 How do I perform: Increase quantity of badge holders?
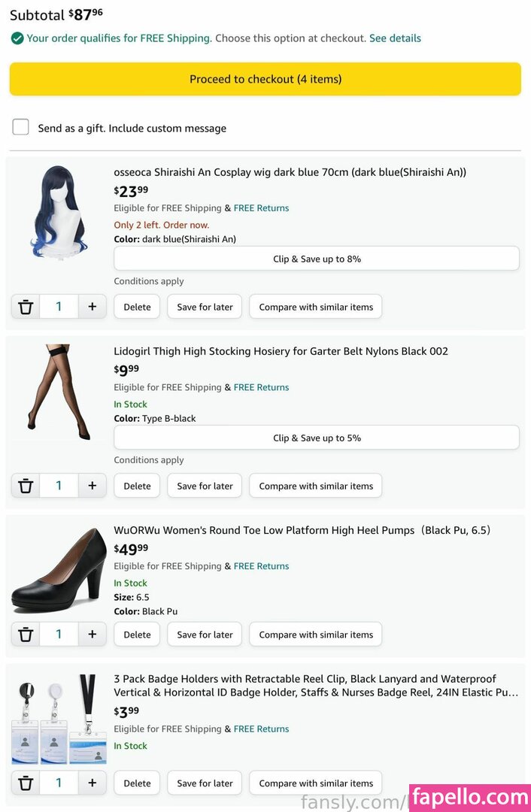point(93,783)
